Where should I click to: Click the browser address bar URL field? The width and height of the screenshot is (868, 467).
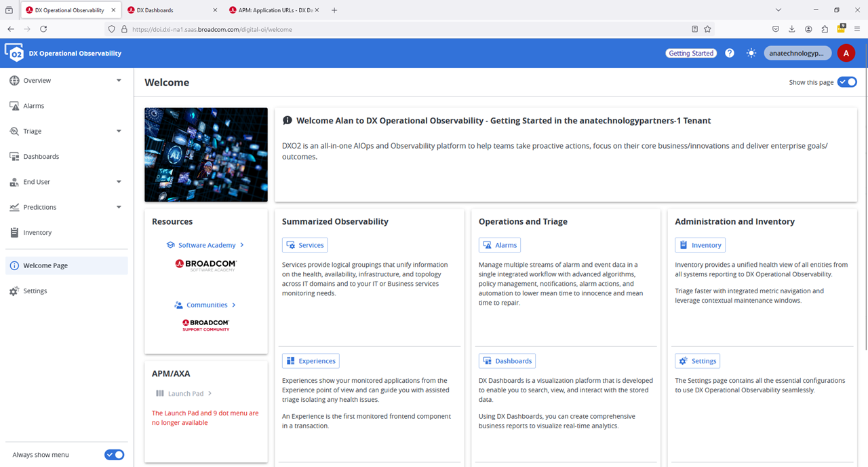[x=407, y=29]
